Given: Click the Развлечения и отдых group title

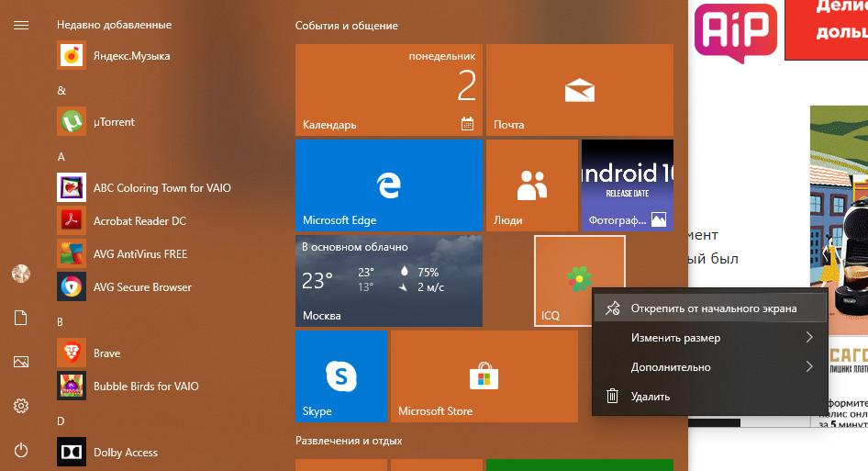Looking at the screenshot, I should pos(349,441).
